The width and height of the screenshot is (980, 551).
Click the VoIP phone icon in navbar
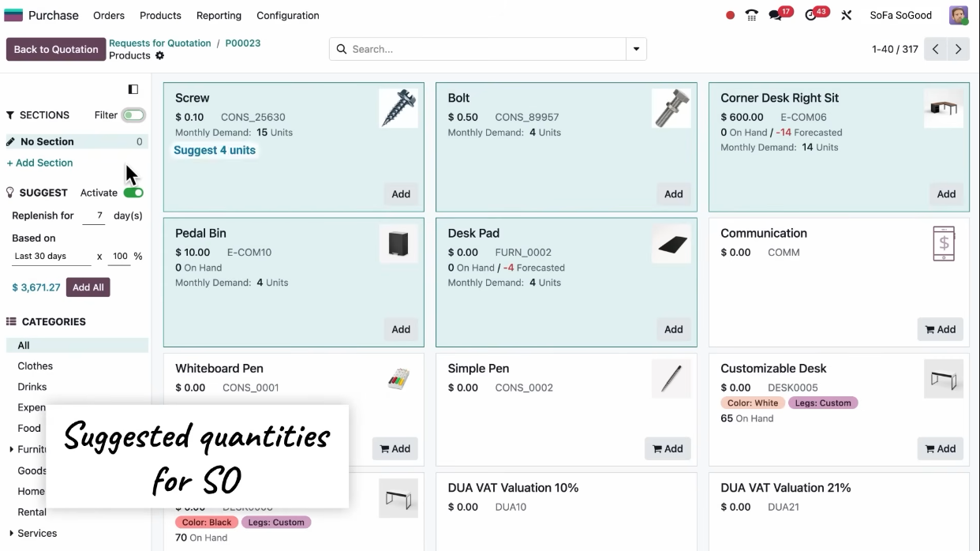(751, 15)
